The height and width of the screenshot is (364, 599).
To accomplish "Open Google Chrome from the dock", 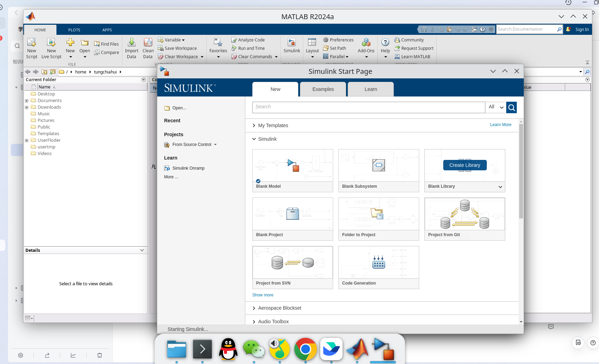I will coord(305,349).
